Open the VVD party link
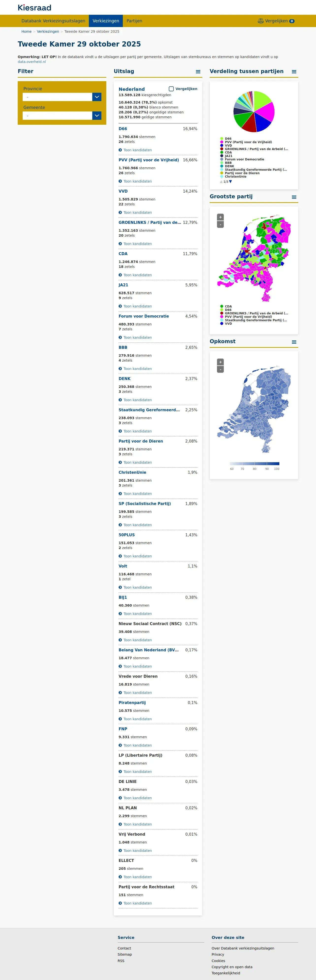This screenshot has height=980, width=316. pyautogui.click(x=123, y=191)
